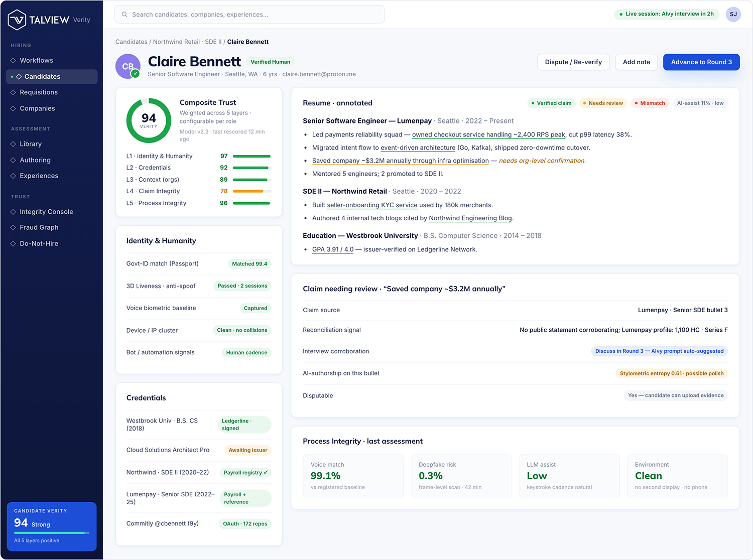
Task: Open the assessment Library
Action: [x=52, y=144]
